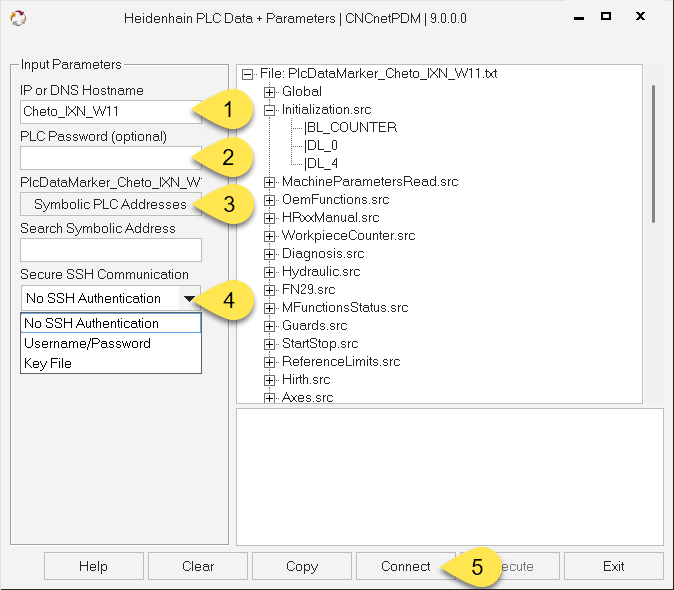This screenshot has width=674, height=590.
Task: Expand OemFunctions.src node
Action: pyautogui.click(x=269, y=200)
